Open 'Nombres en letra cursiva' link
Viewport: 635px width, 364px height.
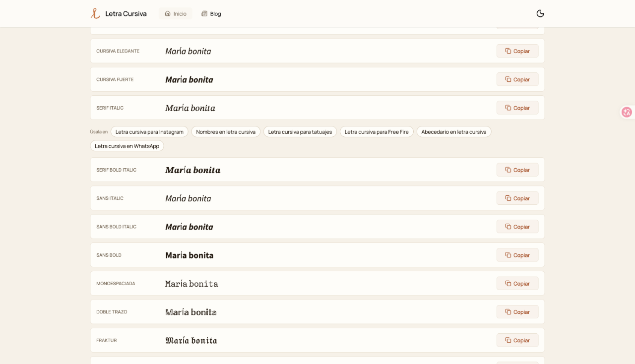226,132
